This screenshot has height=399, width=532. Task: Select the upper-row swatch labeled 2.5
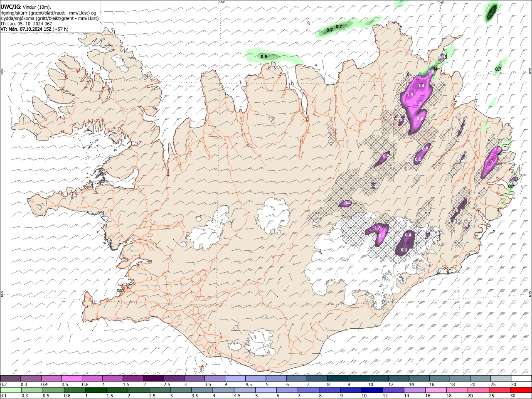click(x=174, y=379)
